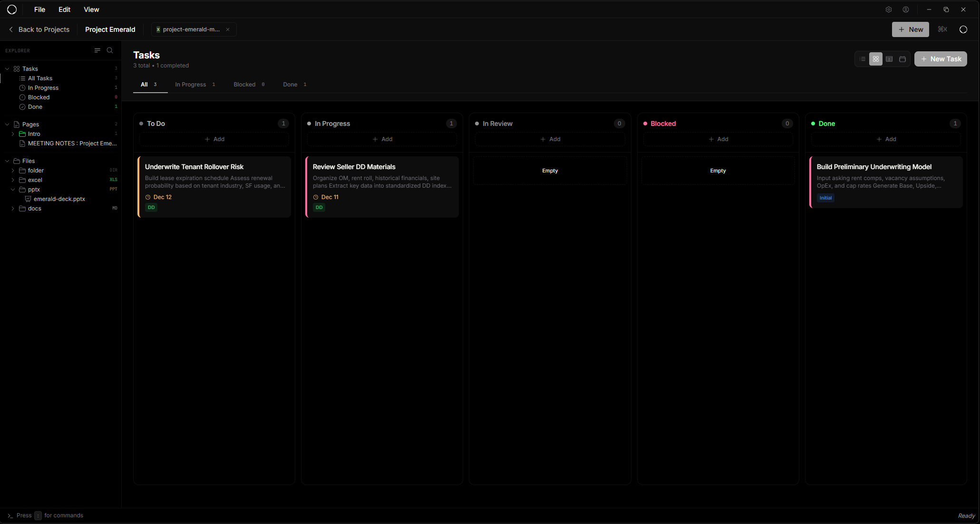Screen dimensions: 980x524
Task: Toggle the calendar view mode
Action: tap(903, 59)
